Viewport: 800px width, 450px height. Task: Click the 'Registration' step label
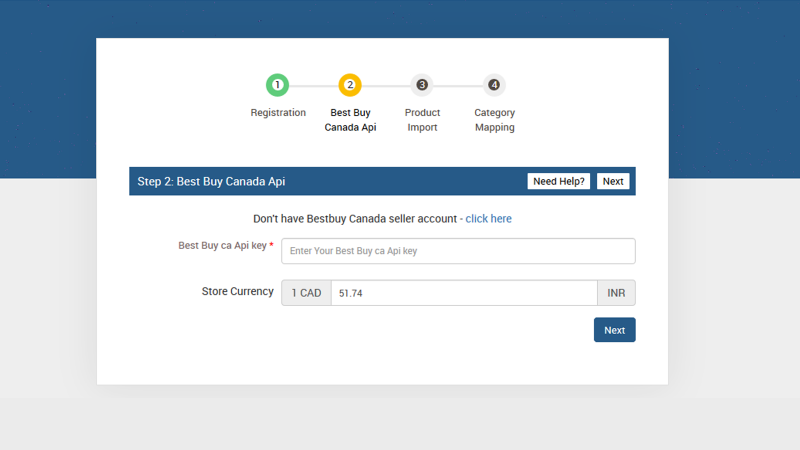[278, 112]
